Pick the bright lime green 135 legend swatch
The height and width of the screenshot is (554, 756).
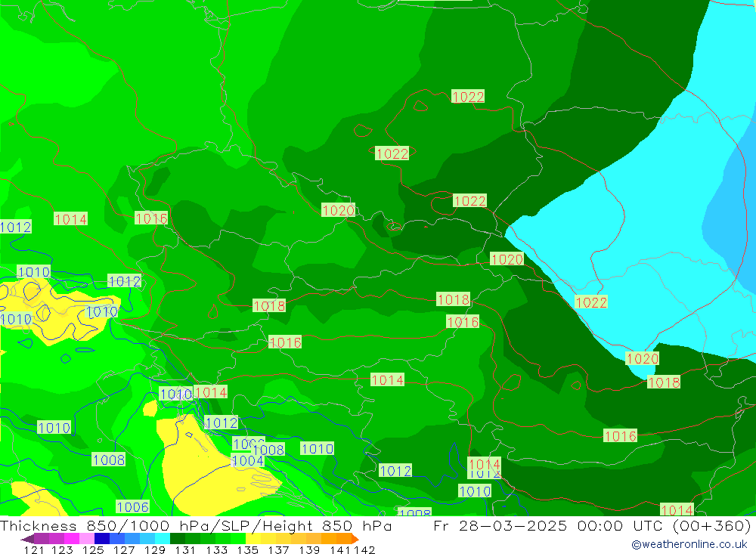(x=238, y=539)
